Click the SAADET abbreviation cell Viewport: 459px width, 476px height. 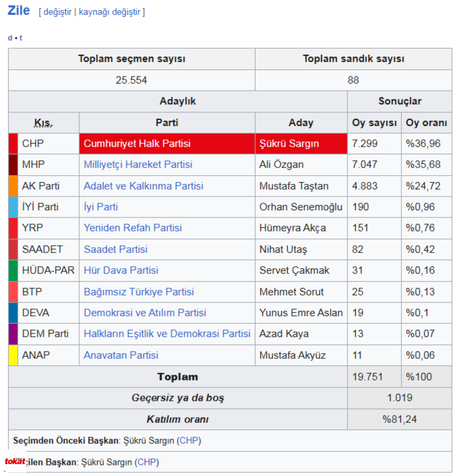coord(48,249)
